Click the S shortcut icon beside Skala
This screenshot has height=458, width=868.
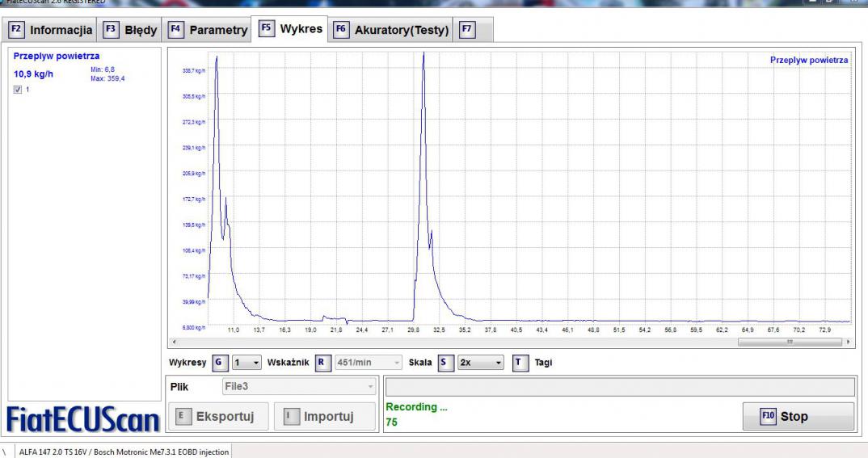coord(444,363)
